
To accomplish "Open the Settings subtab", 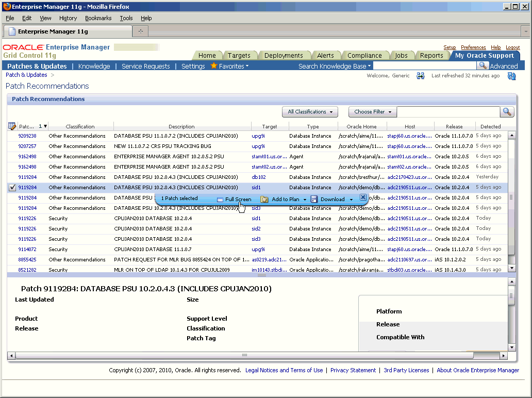I will click(193, 66).
